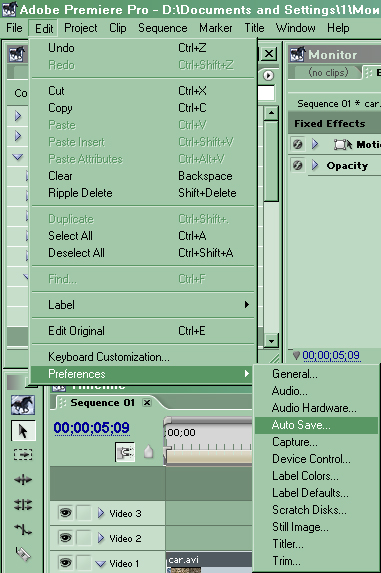Image resolution: width=381 pixels, height=573 pixels.
Task: Select the Selection arrow tool
Action: pos(23,431)
